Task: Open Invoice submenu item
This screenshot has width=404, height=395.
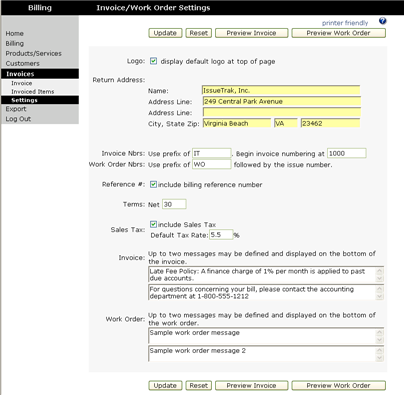Action: [x=22, y=83]
